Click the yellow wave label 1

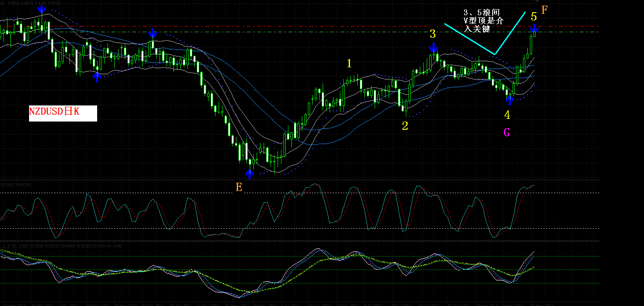click(x=349, y=64)
